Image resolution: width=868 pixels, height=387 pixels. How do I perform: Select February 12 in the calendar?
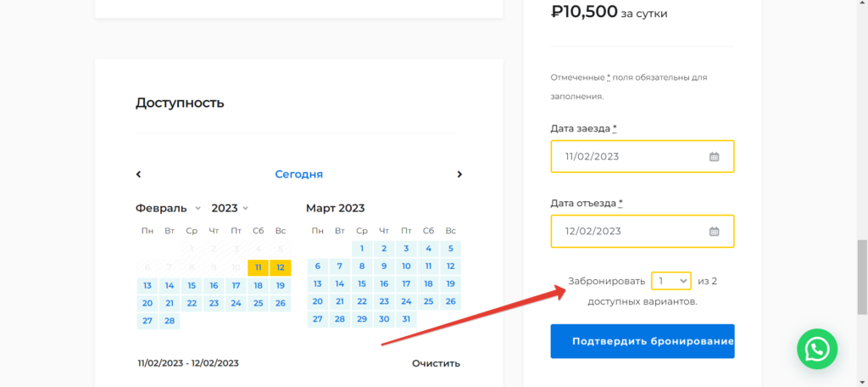click(281, 268)
